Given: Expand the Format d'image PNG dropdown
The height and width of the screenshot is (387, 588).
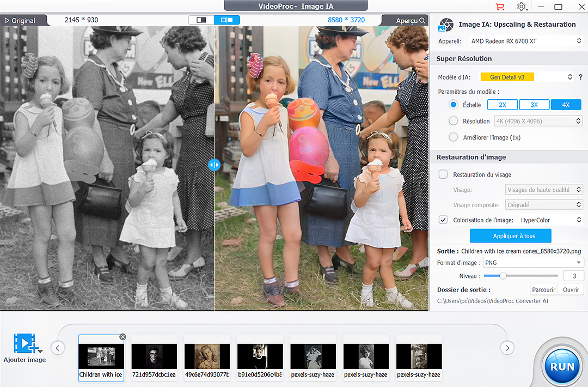Looking at the screenshot, I should click(533, 263).
